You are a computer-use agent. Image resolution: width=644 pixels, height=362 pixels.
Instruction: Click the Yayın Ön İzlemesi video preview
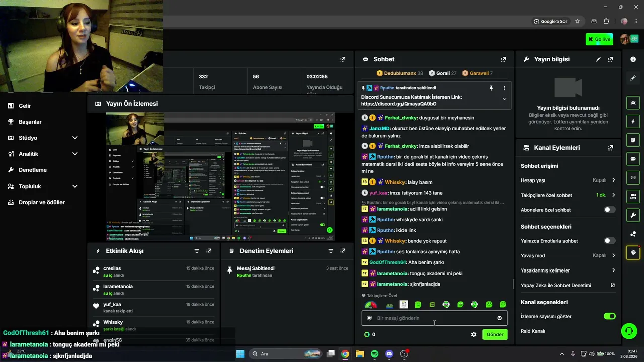pyautogui.click(x=220, y=176)
